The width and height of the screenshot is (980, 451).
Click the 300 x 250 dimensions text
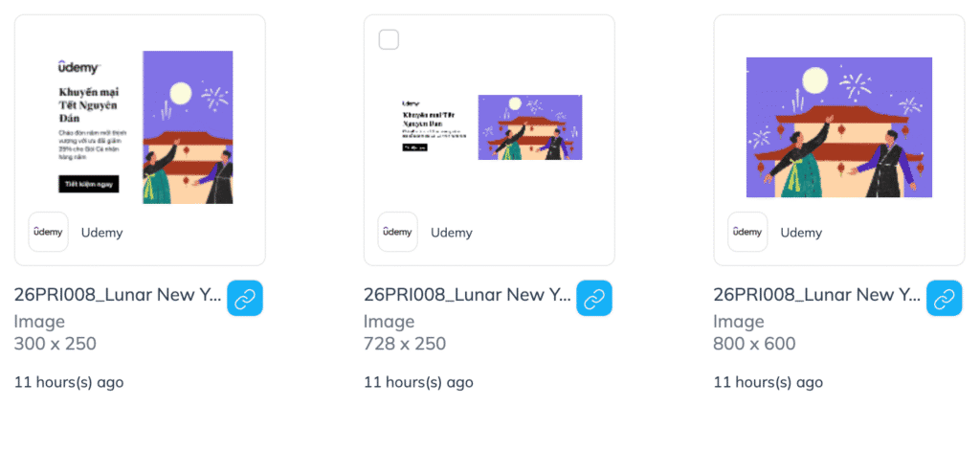click(56, 344)
